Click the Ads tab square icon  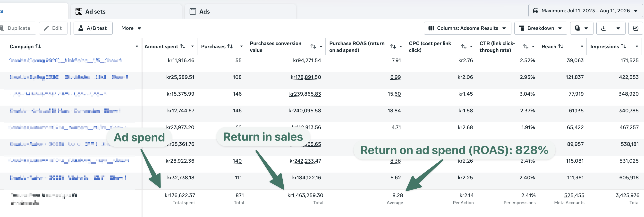point(193,11)
